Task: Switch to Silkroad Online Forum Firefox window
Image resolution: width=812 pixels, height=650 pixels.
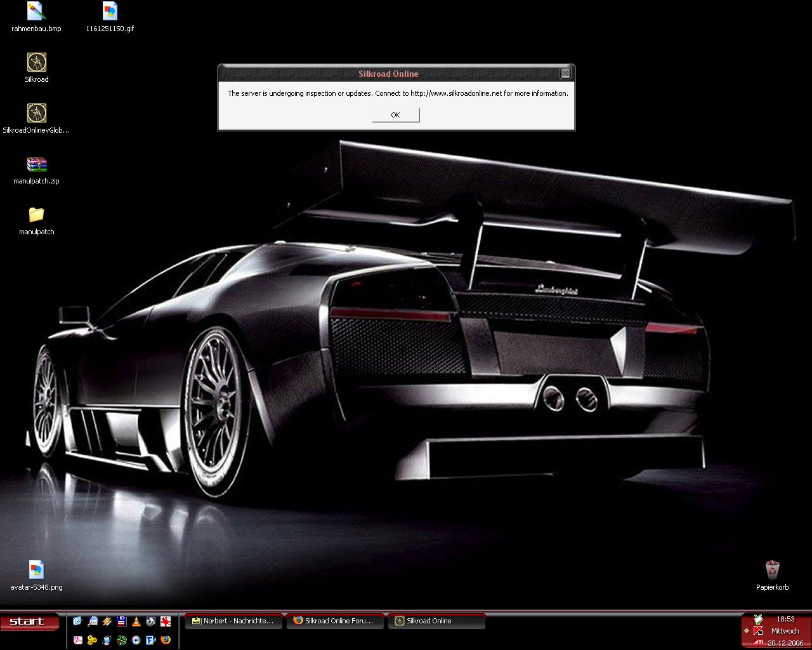Action: [x=334, y=621]
